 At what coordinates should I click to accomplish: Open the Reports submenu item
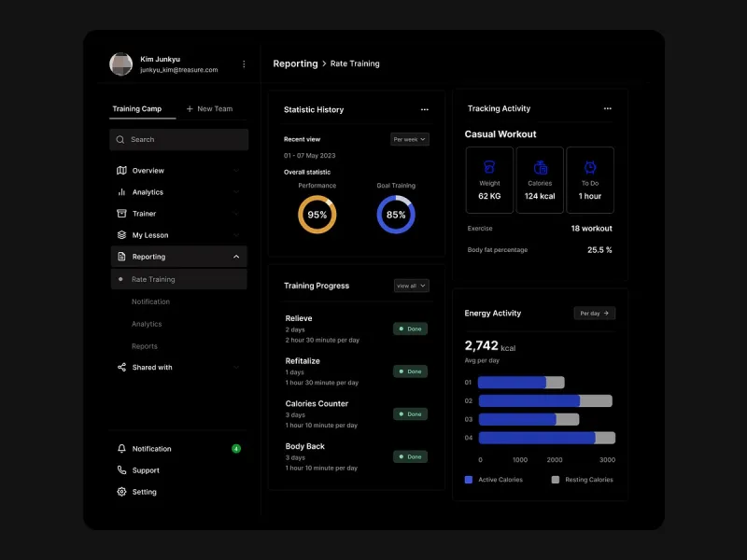145,346
